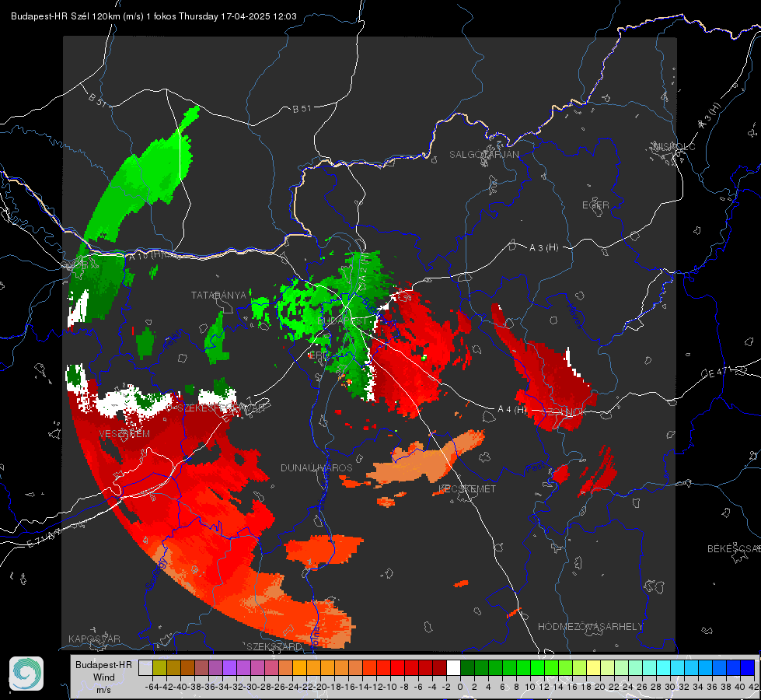The height and width of the screenshot is (700, 761).
Task: Click the VESZPRÉM city label
Action: (124, 434)
